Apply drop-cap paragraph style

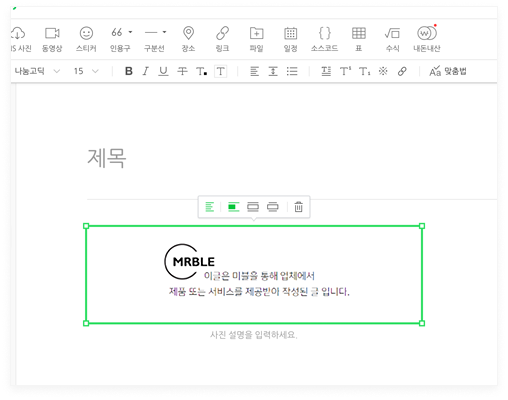pos(326,71)
